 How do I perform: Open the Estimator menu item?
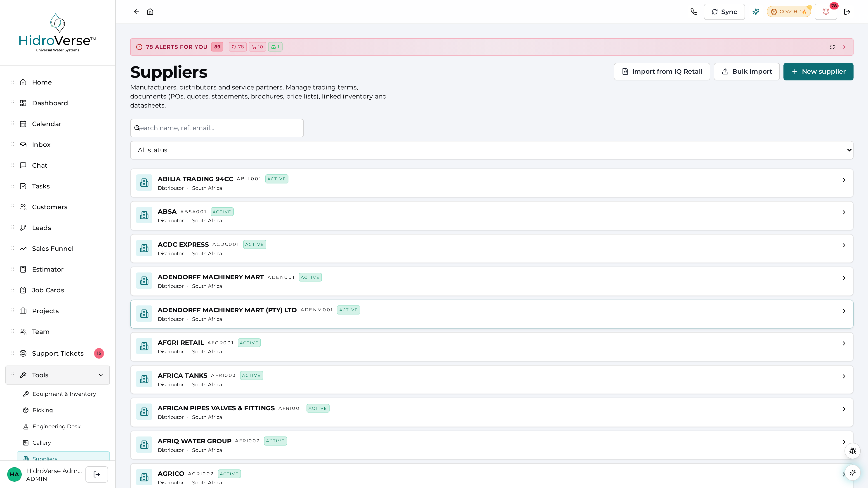tap(58, 270)
